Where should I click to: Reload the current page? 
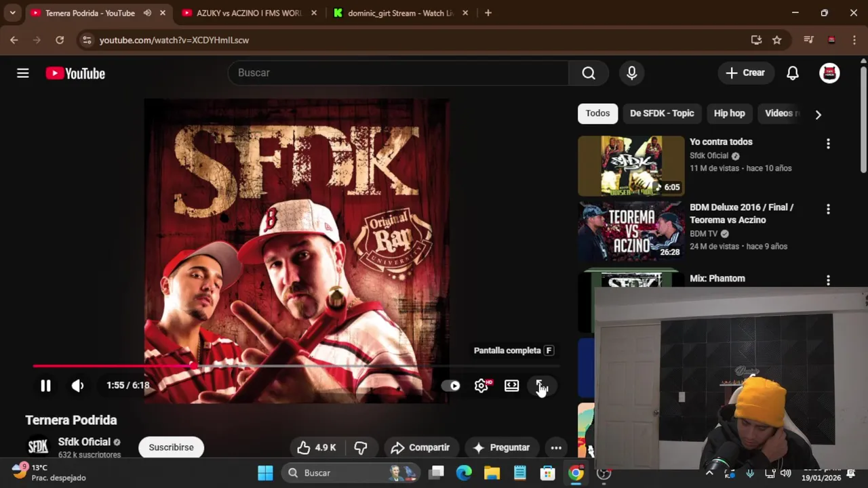click(60, 40)
